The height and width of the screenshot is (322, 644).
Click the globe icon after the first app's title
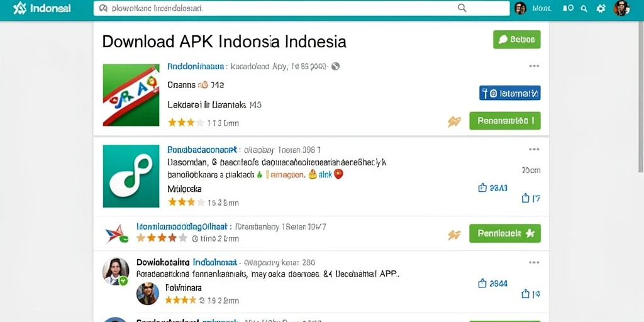[336, 66]
